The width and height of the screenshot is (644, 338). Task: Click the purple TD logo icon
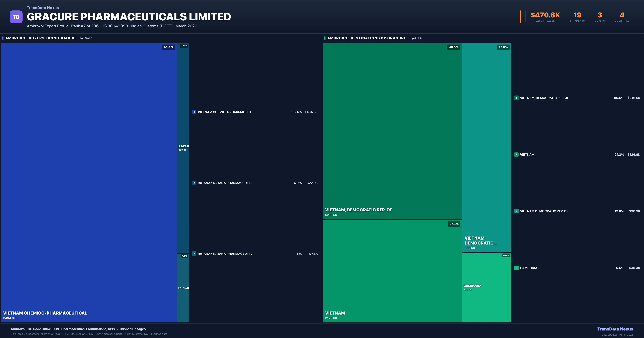tap(16, 17)
